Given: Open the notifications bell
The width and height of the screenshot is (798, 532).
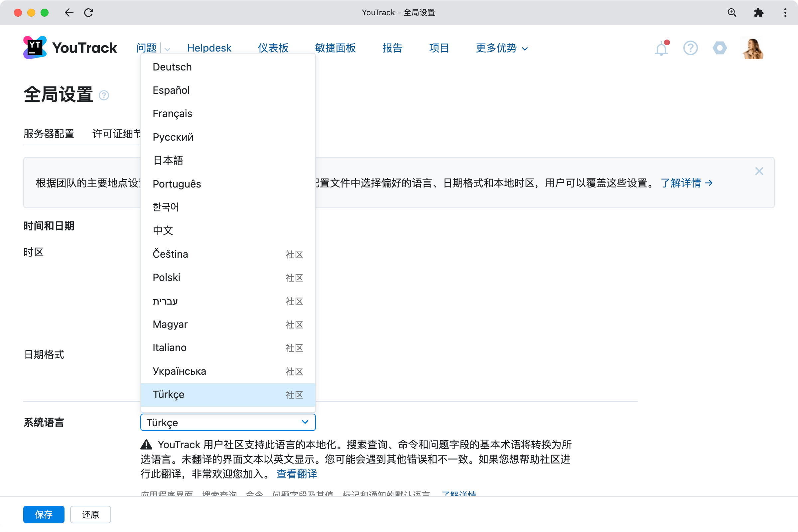Looking at the screenshot, I should tap(661, 49).
